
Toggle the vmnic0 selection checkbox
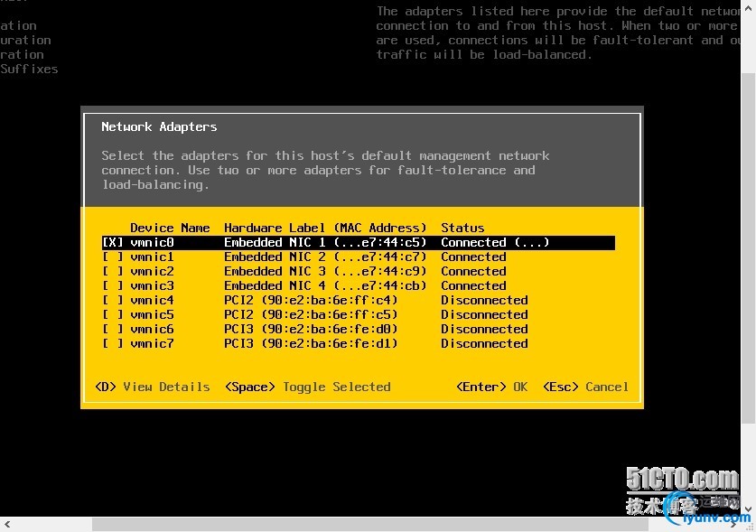112,243
